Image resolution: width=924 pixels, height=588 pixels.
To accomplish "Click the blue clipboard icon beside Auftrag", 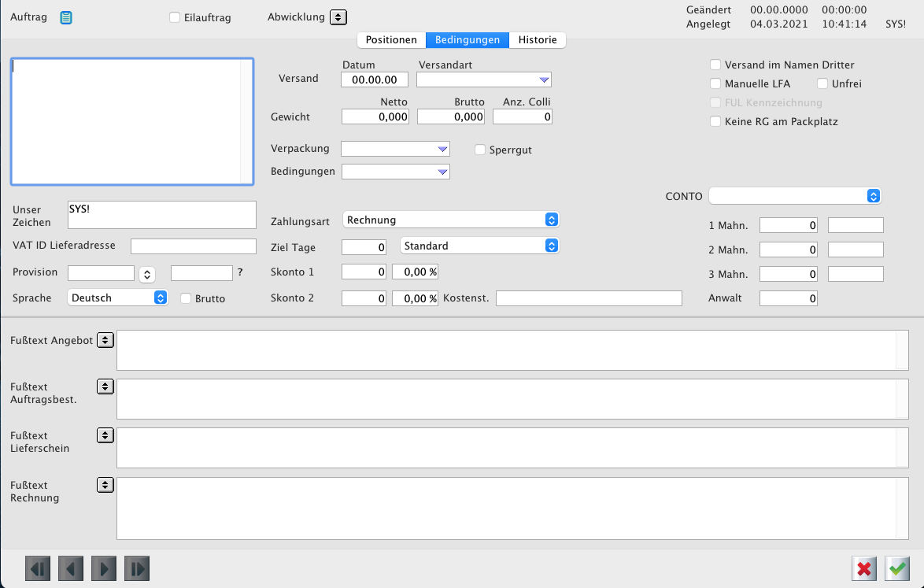I will [66, 17].
